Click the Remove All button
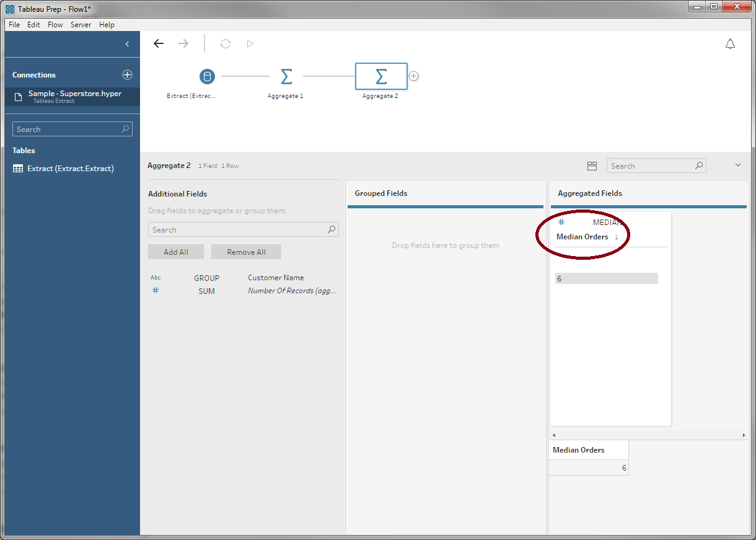The width and height of the screenshot is (756, 540). (246, 252)
